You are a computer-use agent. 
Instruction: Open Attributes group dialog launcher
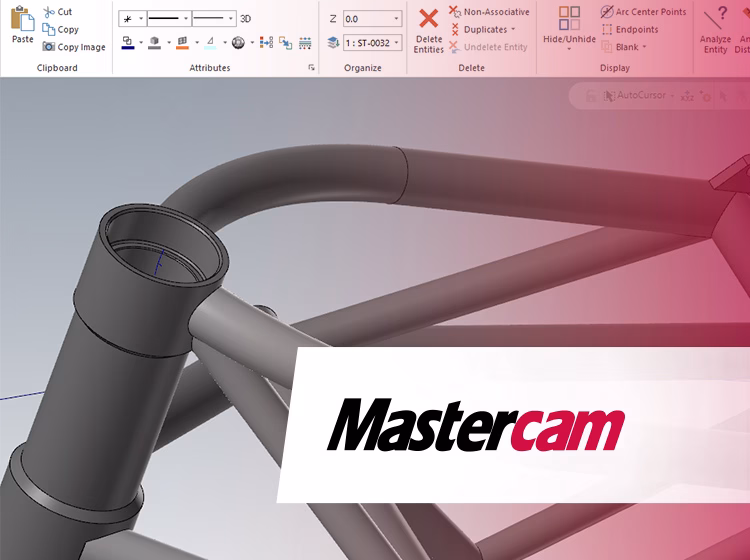(311, 68)
